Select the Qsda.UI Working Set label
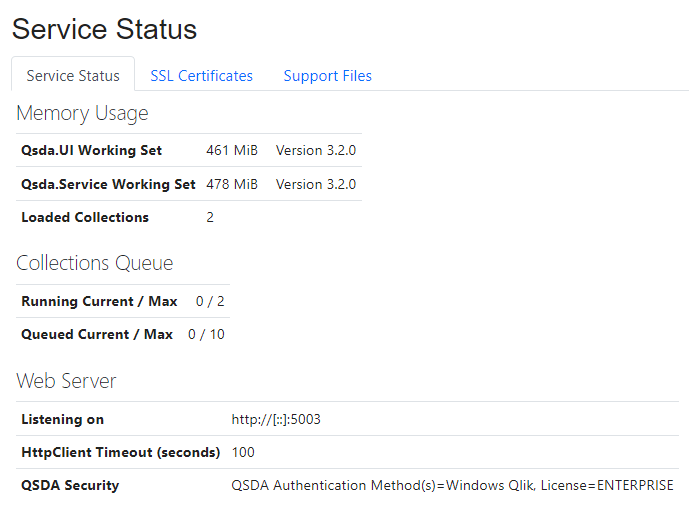 (91, 151)
